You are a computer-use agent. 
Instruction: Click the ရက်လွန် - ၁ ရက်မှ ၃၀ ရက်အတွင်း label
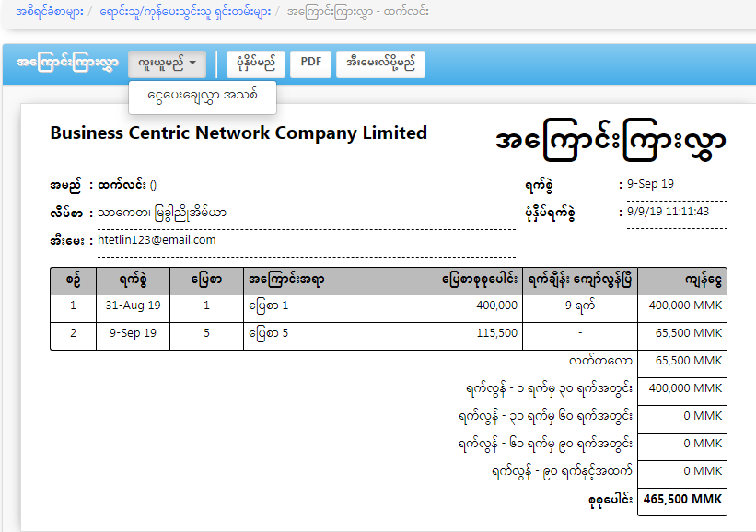549,388
